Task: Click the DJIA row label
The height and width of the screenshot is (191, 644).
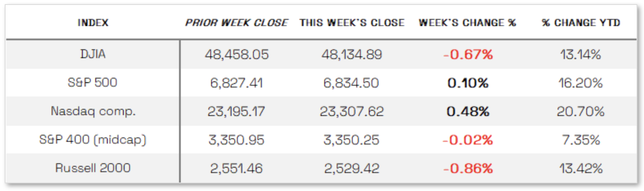Action: tap(93, 54)
